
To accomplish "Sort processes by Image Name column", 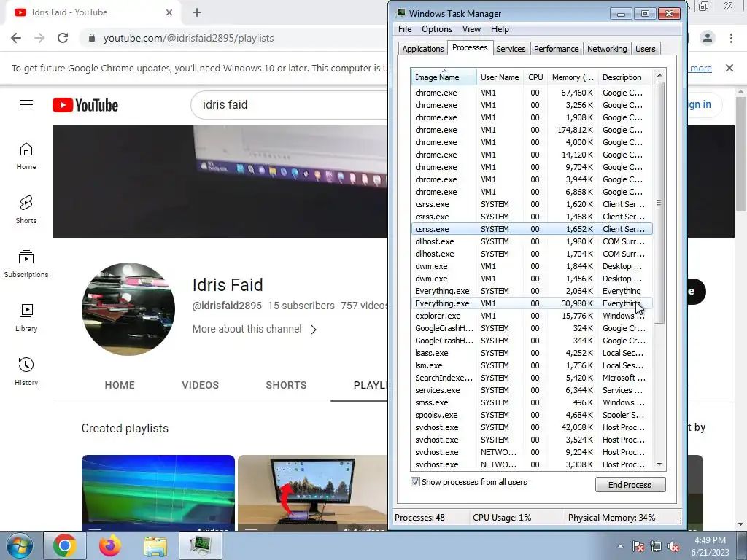I will [444, 77].
